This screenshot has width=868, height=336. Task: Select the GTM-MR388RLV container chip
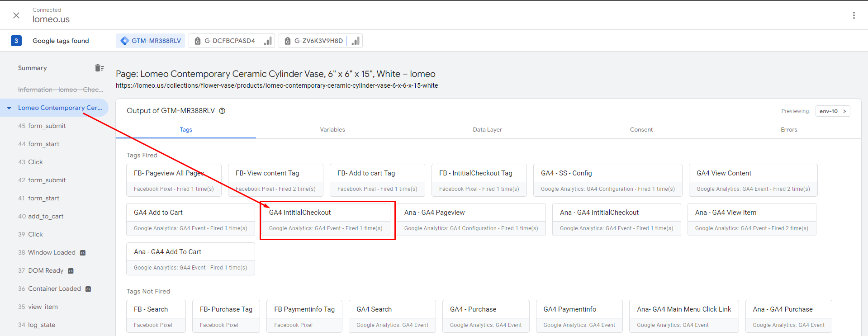point(151,41)
